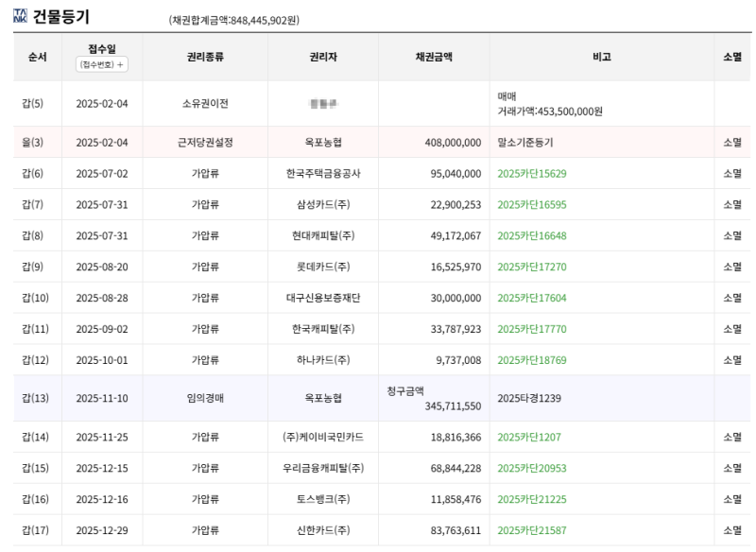
Task: Expand the 접수번호 + button
Action: click(102, 64)
